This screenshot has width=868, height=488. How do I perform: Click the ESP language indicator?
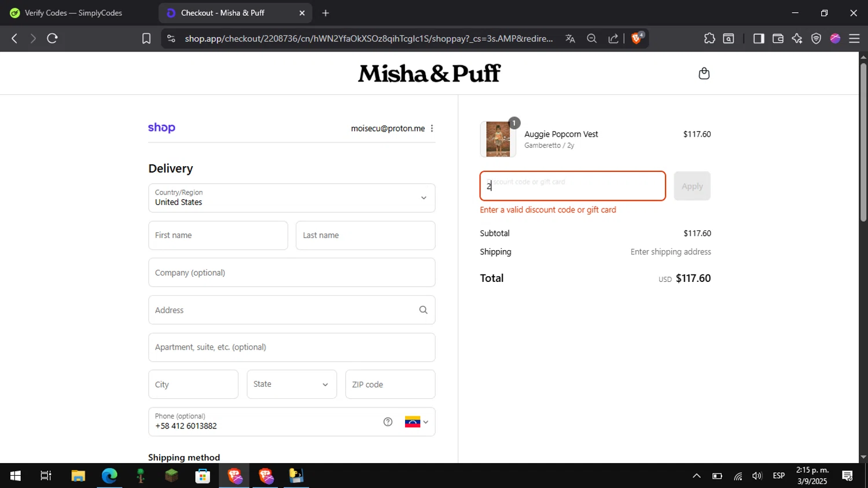point(779,476)
